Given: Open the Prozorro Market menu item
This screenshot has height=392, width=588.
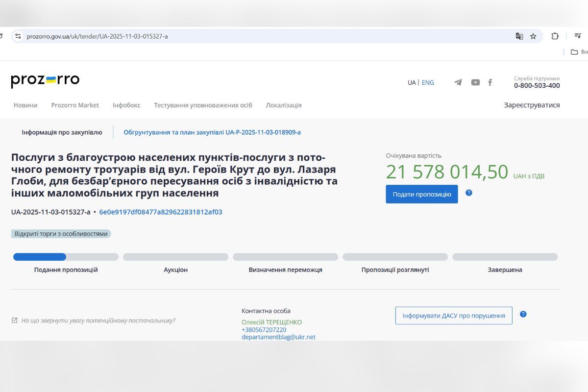Looking at the screenshot, I should coord(75,105).
